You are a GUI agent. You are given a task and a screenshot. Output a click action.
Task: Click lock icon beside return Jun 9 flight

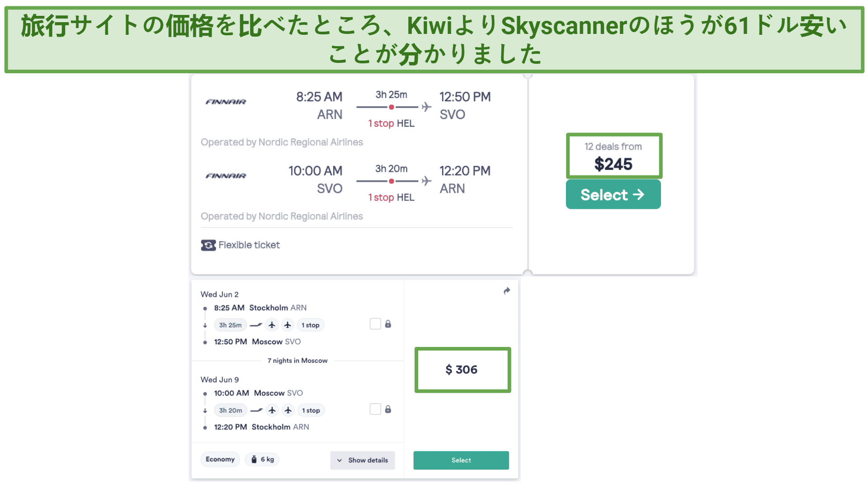388,409
